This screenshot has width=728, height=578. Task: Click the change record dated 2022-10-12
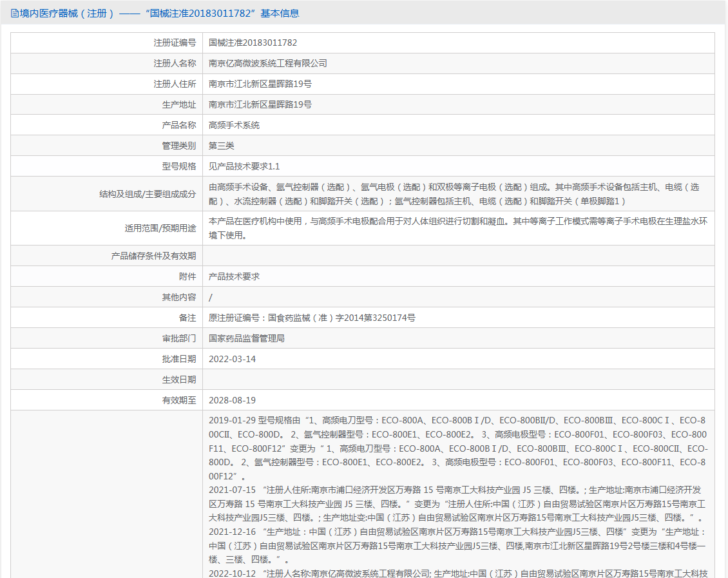[x=458, y=573]
